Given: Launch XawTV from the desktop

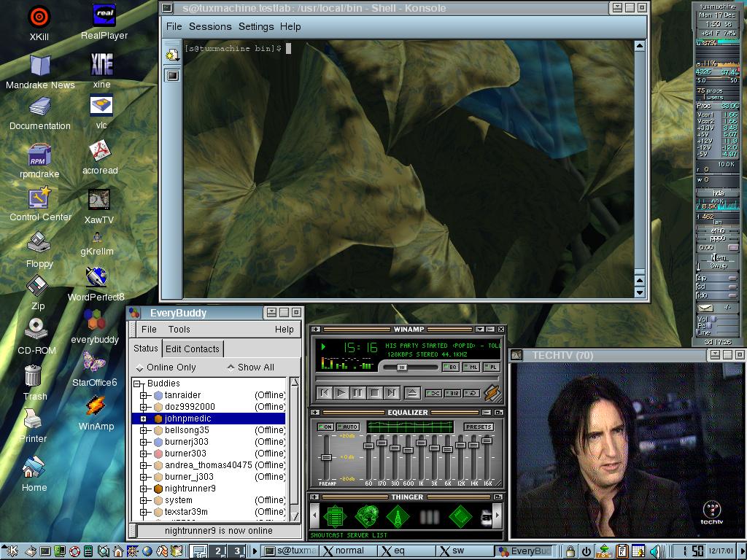Looking at the screenshot, I should point(99,200).
